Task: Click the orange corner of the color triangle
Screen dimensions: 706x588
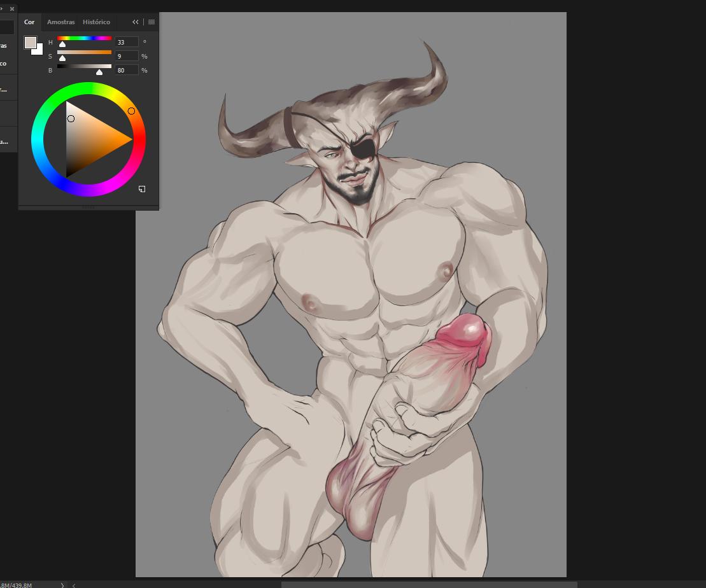Action: point(129,139)
